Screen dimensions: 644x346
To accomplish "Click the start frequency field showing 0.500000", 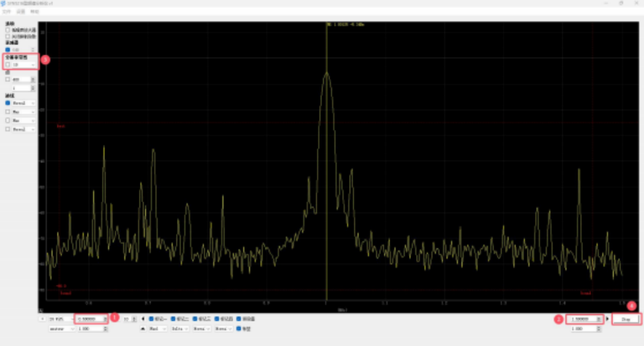I will pos(91,319).
